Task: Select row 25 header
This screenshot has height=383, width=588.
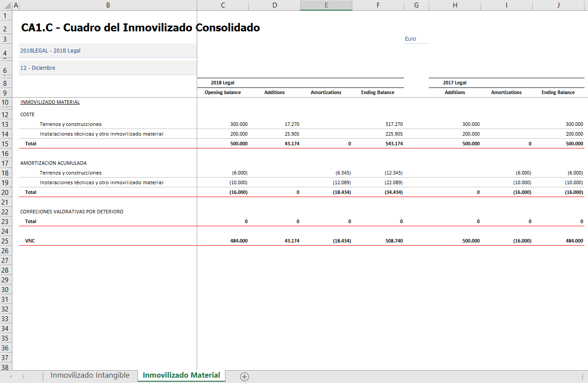Action: pos(6,241)
